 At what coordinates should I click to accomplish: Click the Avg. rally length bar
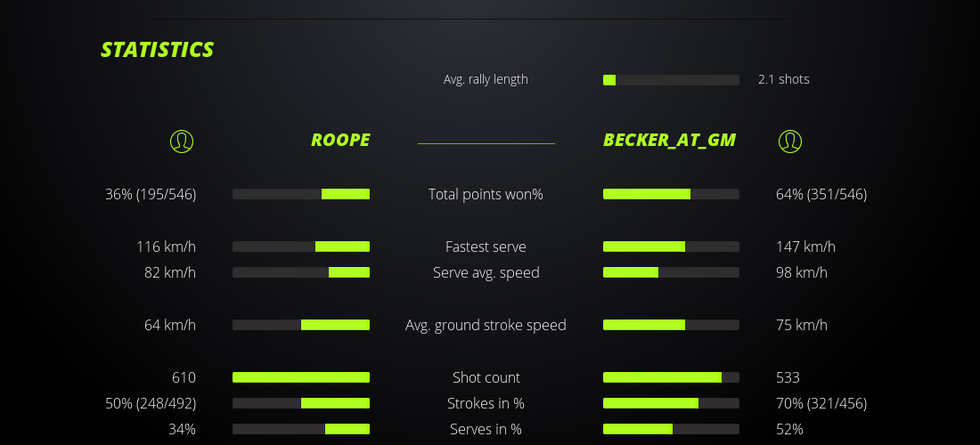coord(671,80)
